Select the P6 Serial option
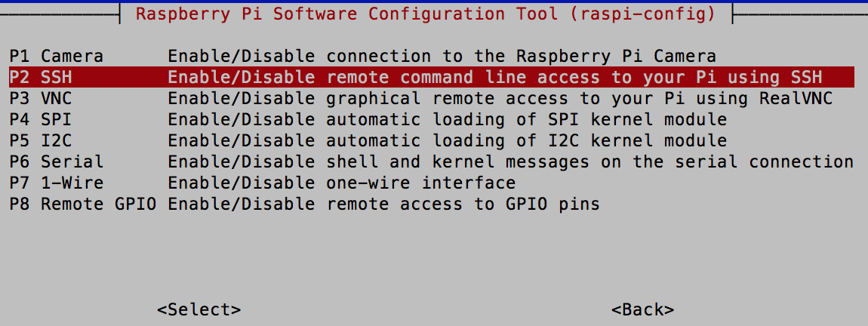Screen dimensions: 868x326 (431, 161)
